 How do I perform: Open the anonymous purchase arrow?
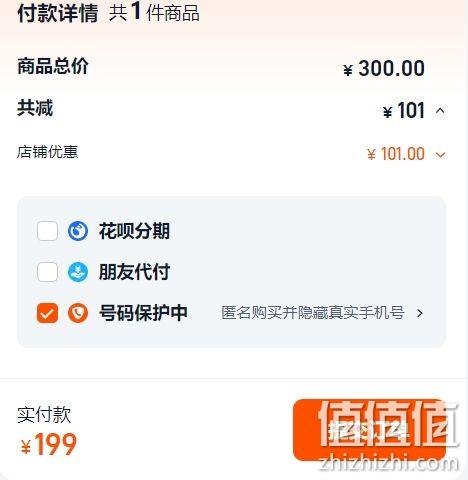click(x=420, y=313)
